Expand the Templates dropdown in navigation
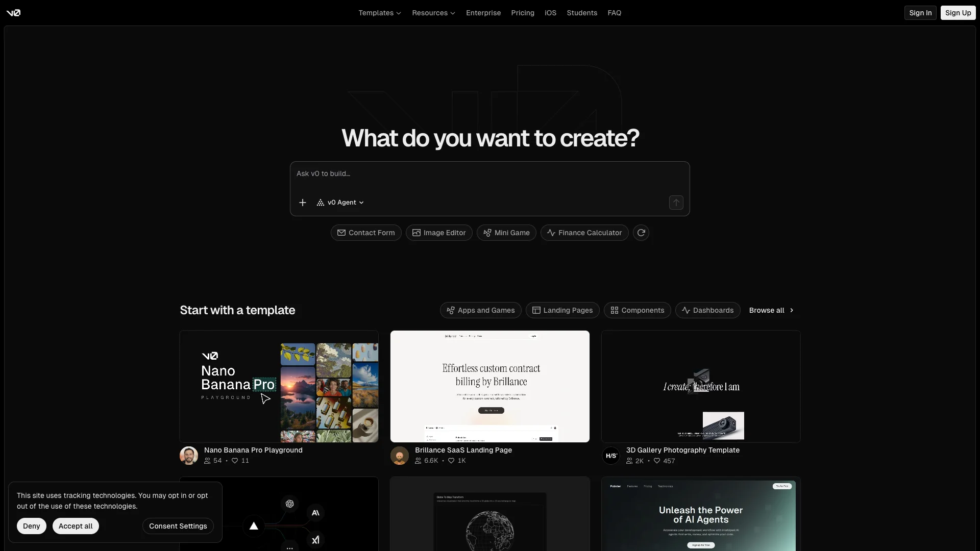 [x=380, y=13]
